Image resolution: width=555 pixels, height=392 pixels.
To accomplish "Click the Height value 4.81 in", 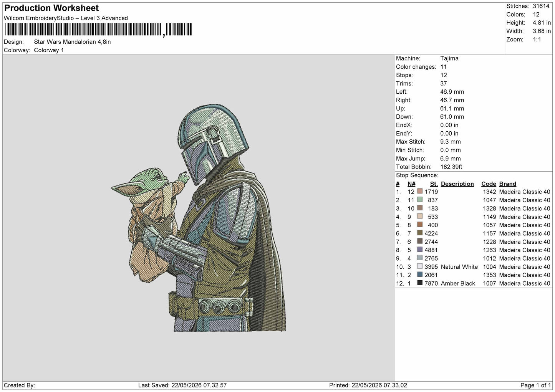I will tap(542, 23).
